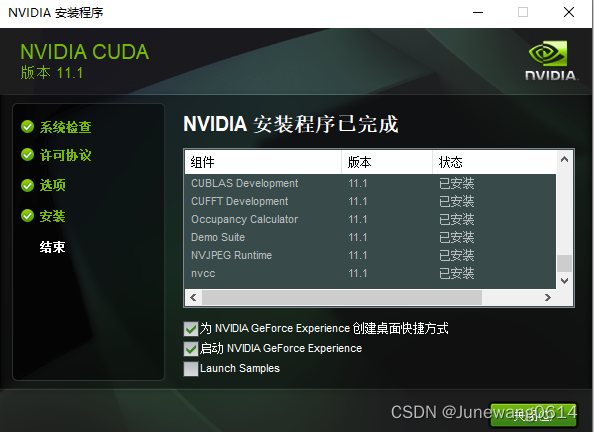Screen dimensions: 594x432
Task: Enable the Launch Samples checkbox
Action: 191,369
